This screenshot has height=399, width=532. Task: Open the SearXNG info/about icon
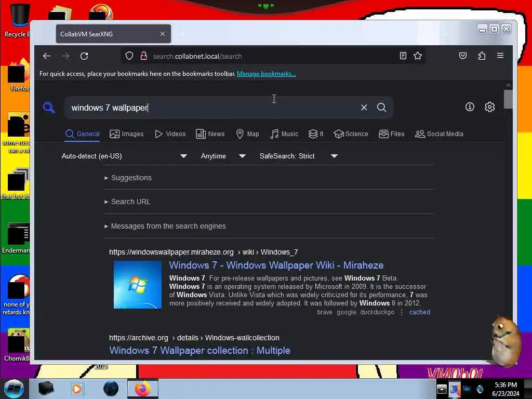470,107
